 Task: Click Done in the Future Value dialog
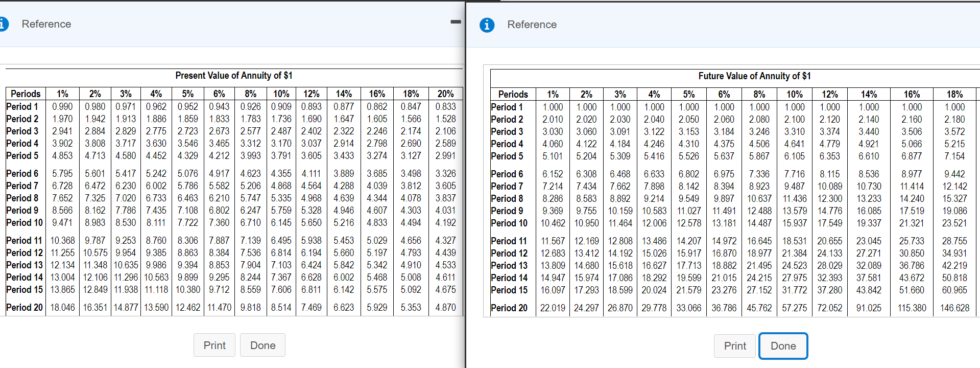[783, 346]
